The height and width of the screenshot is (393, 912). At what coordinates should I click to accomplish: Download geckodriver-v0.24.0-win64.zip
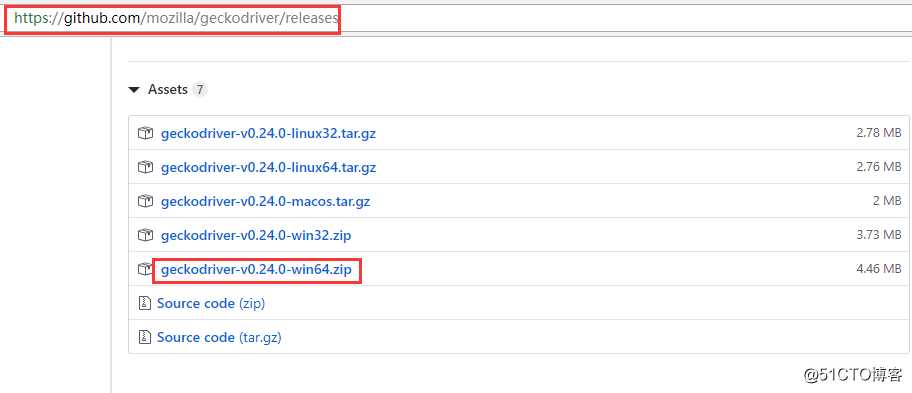coord(256,270)
